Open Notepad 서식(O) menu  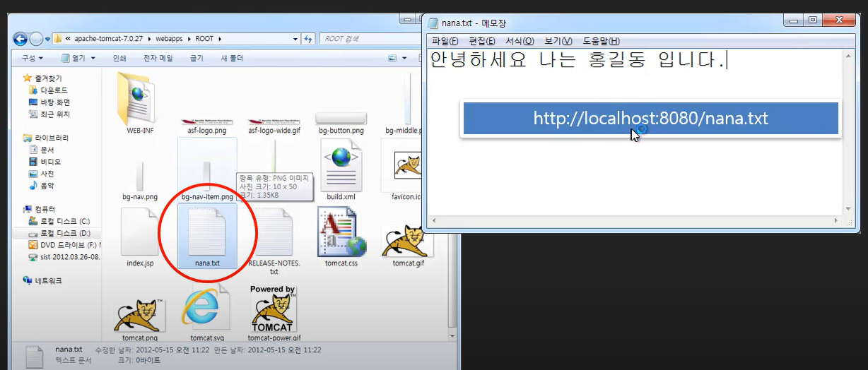point(520,42)
